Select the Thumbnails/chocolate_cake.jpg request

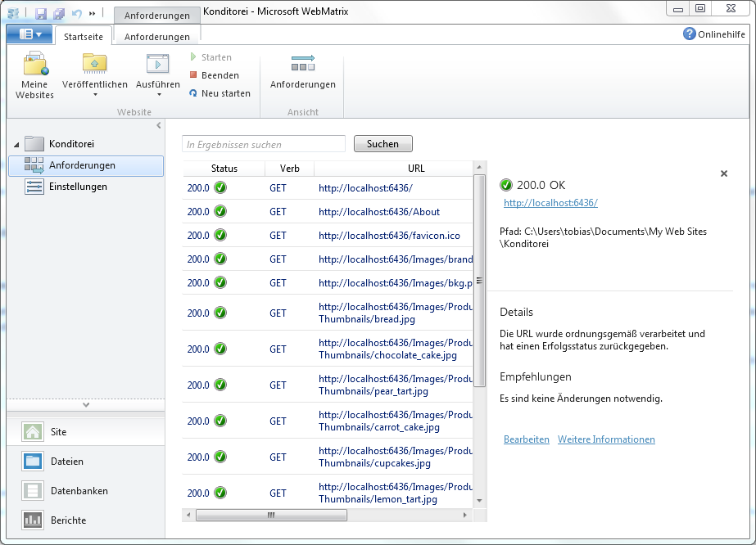(x=328, y=349)
